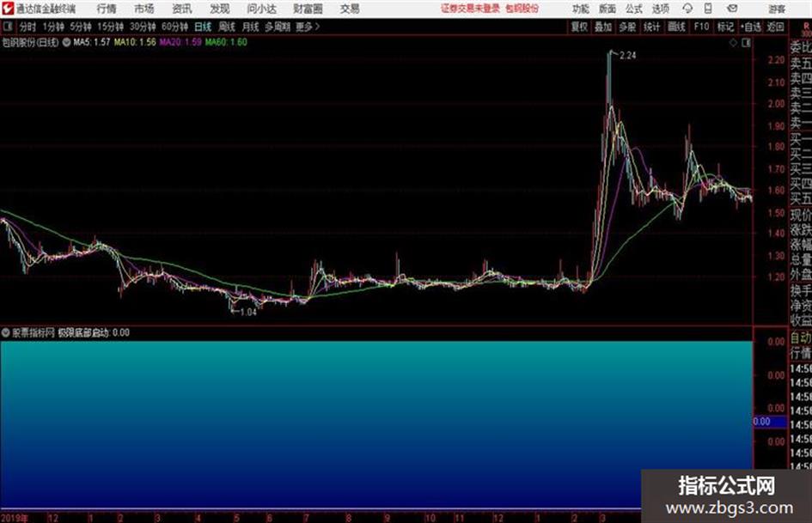Click the 游客 user label
Image resolution: width=812 pixels, height=523 pixels.
[x=776, y=9]
